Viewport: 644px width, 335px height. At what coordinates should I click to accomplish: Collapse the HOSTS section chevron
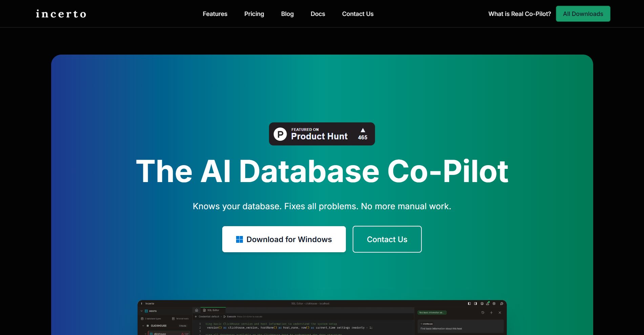pyautogui.click(x=142, y=311)
